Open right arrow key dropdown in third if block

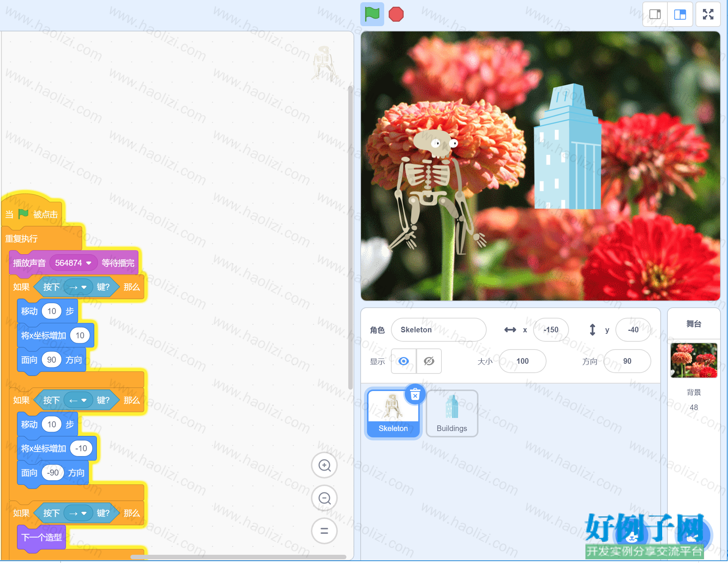tap(78, 513)
